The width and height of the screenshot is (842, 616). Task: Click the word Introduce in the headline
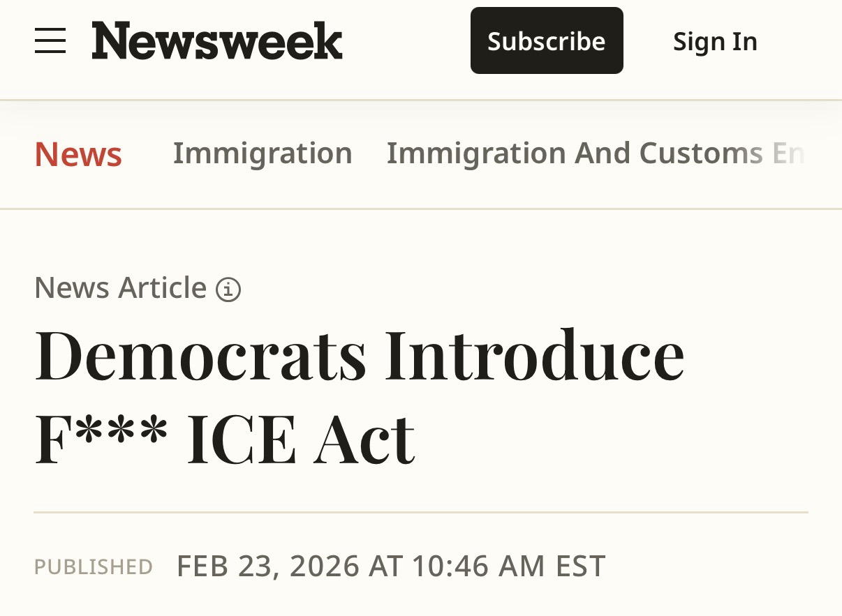click(534, 355)
